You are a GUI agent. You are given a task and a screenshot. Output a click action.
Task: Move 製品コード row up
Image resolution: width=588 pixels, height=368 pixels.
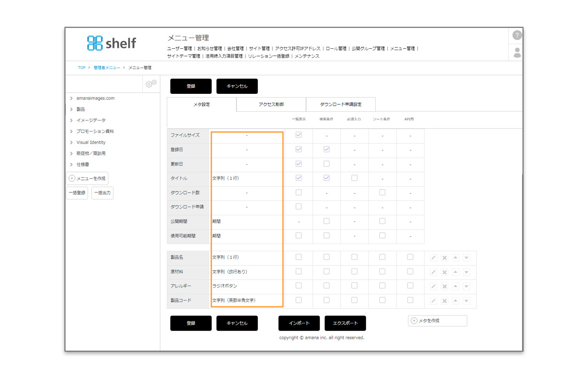455,300
